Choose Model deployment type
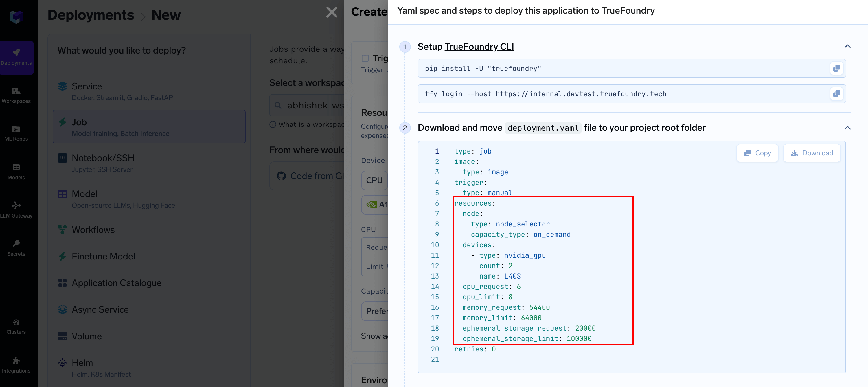Screen dimensions: 868x387 [x=149, y=199]
